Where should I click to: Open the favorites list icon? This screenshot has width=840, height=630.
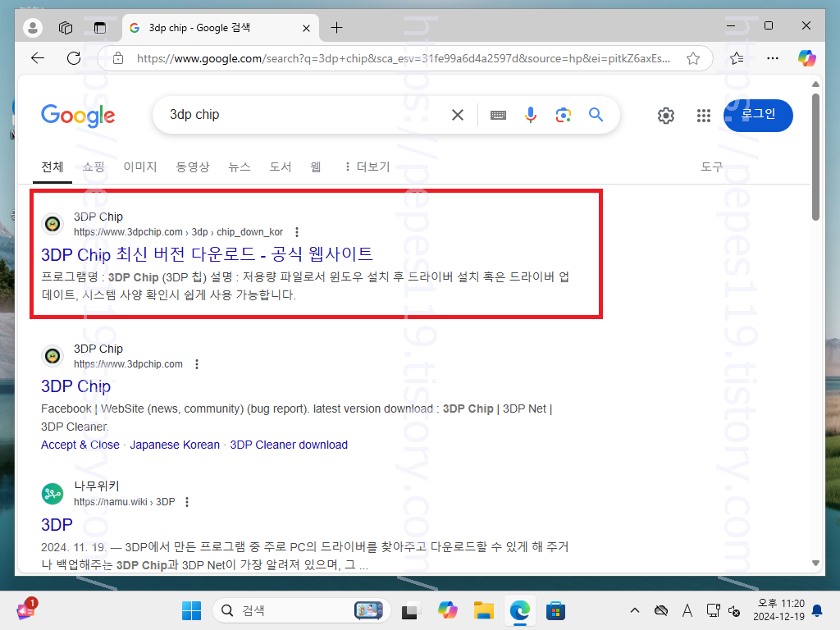pos(737,58)
